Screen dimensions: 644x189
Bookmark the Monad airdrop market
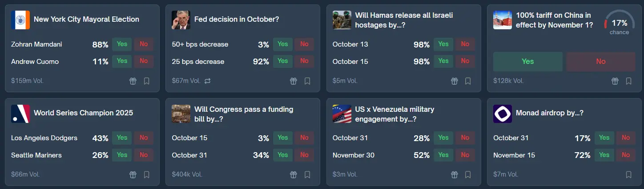628,175
